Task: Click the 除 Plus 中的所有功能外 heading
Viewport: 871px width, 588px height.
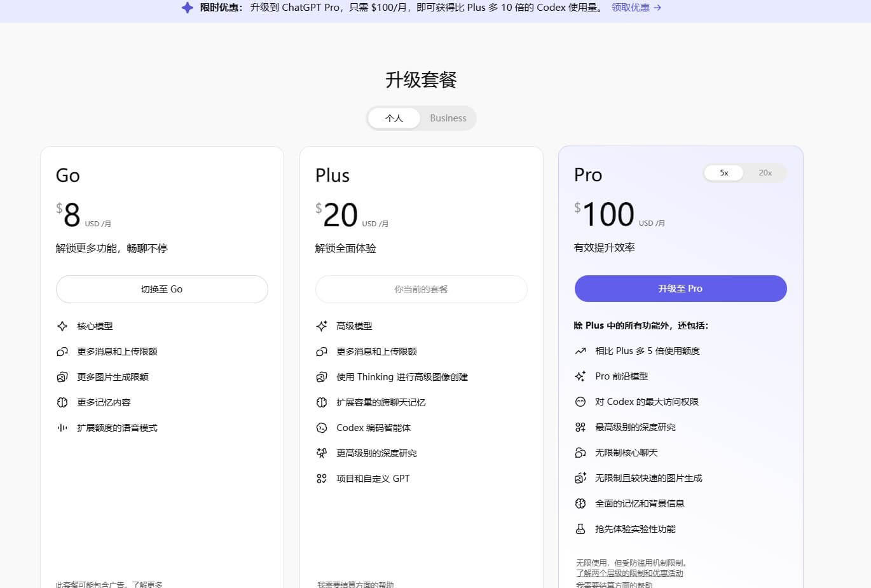Action: tap(641, 325)
